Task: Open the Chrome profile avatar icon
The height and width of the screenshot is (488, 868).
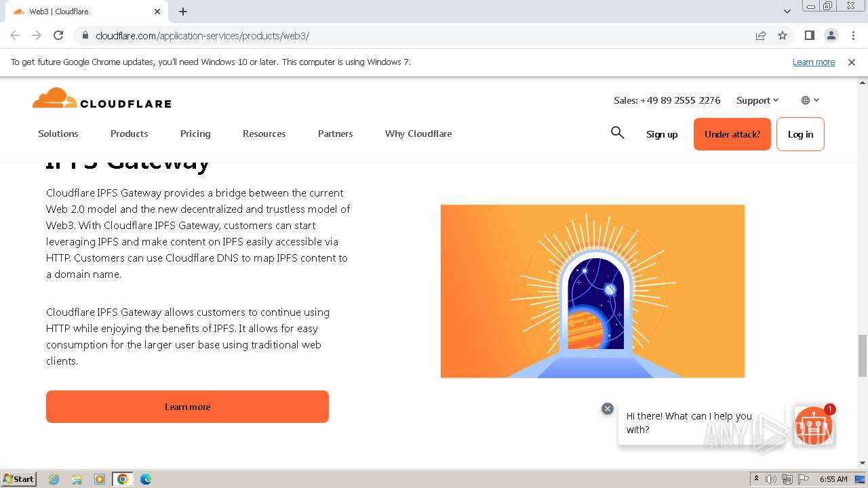Action: pos(831,35)
